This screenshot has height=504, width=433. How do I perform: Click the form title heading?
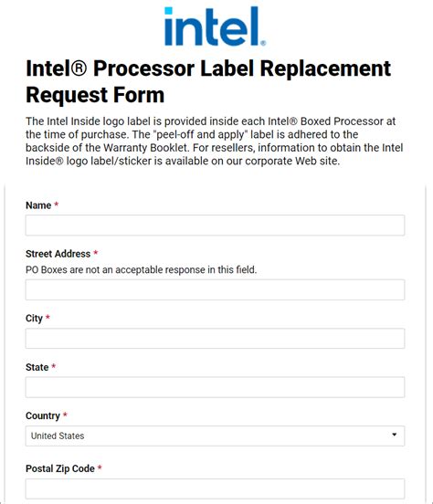(x=208, y=81)
